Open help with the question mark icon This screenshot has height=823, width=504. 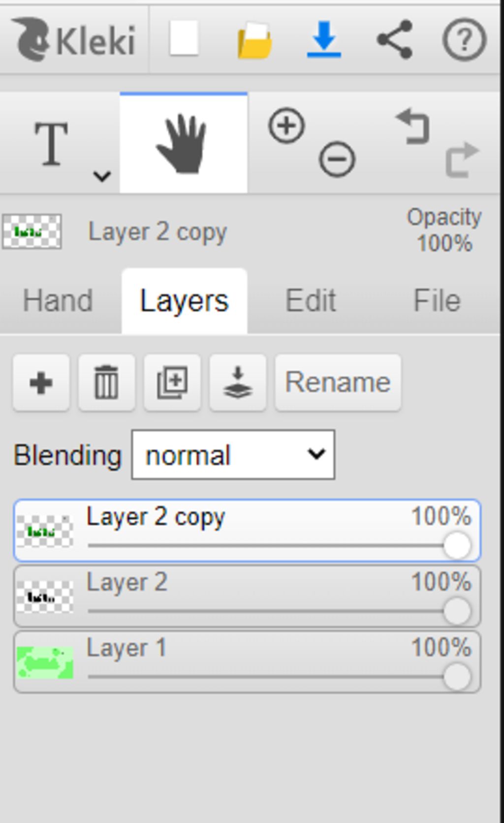tap(465, 39)
